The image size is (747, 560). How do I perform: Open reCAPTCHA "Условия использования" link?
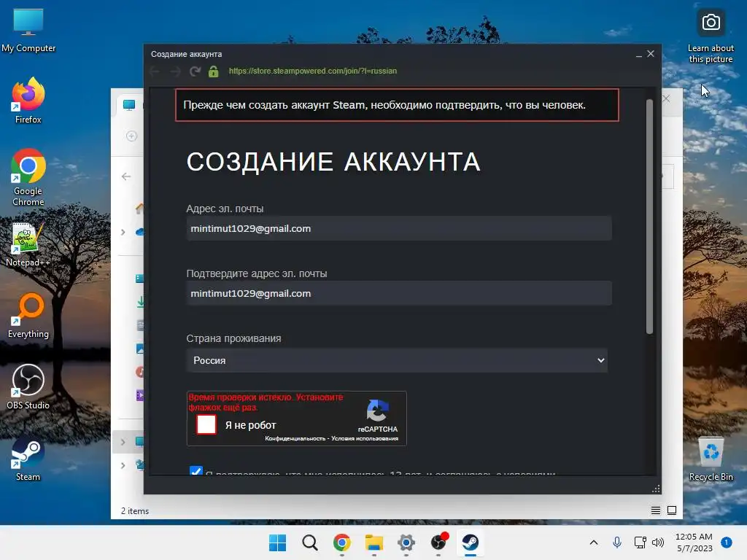(365, 438)
